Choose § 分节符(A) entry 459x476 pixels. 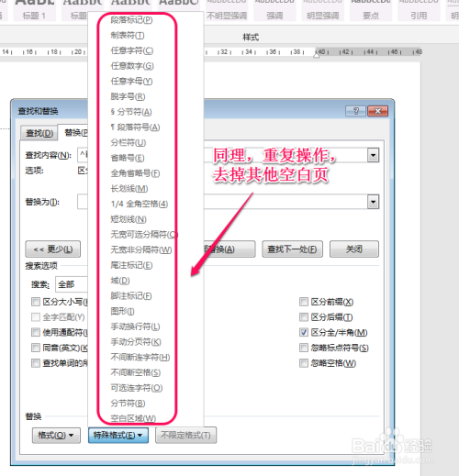pos(131,112)
